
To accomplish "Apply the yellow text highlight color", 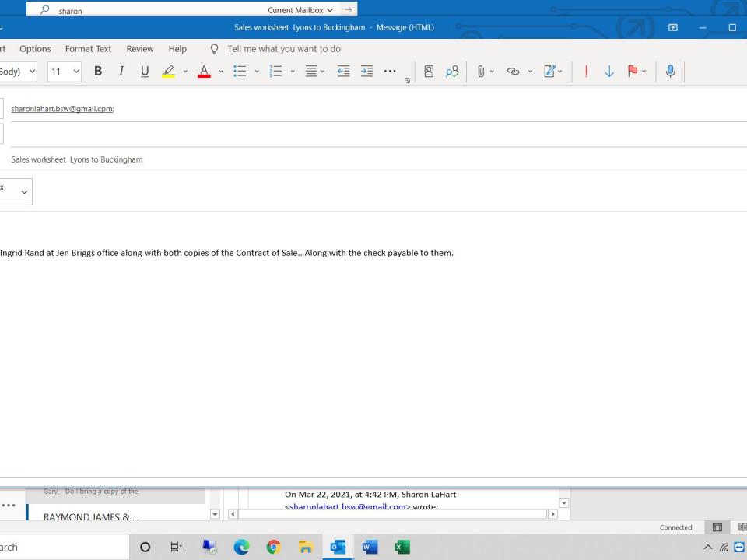I will pos(168,72).
